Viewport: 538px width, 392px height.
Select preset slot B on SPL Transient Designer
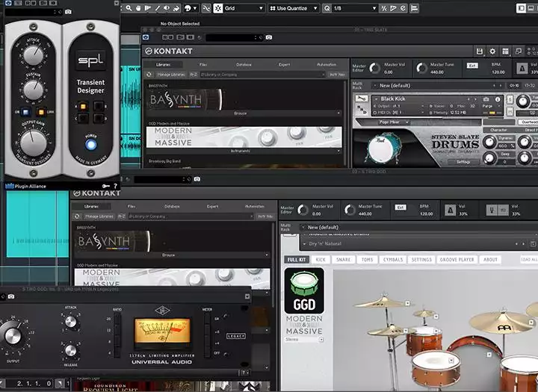[x=99, y=106]
